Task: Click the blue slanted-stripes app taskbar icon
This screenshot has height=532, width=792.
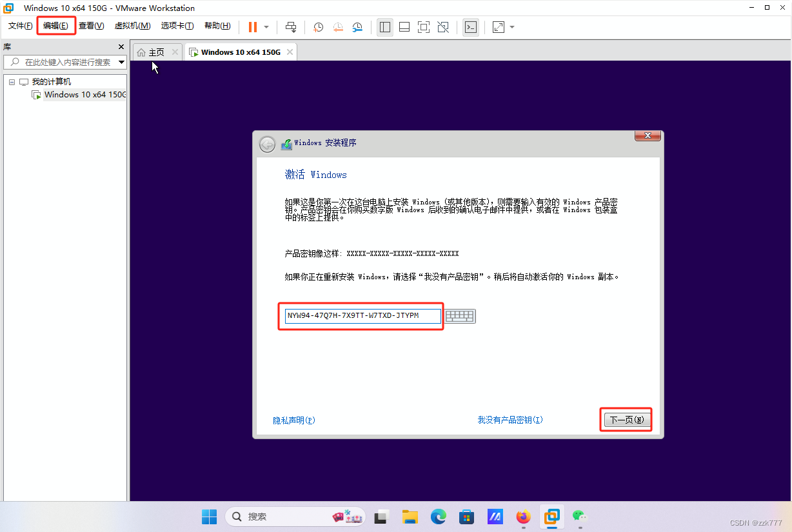Action: pos(495,517)
